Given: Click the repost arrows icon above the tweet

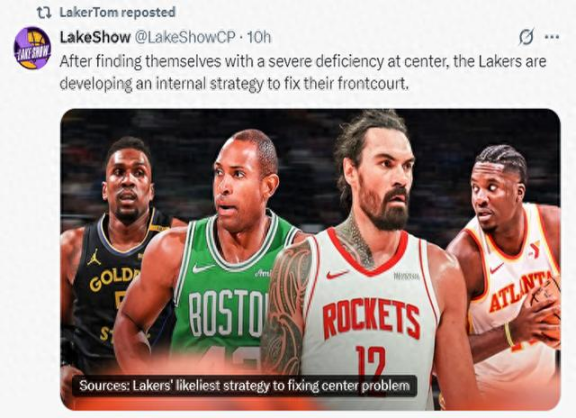Looking at the screenshot, I should (44, 12).
